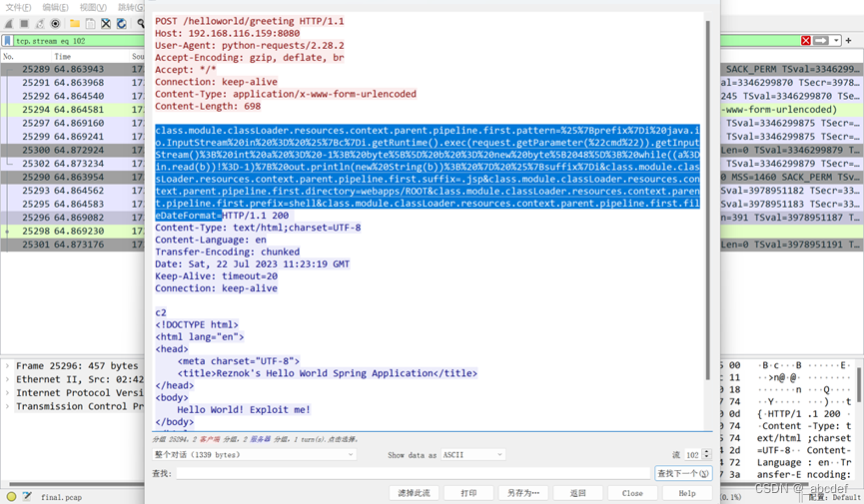Click the close capture file icon
This screenshot has height=504, width=864.
[106, 24]
